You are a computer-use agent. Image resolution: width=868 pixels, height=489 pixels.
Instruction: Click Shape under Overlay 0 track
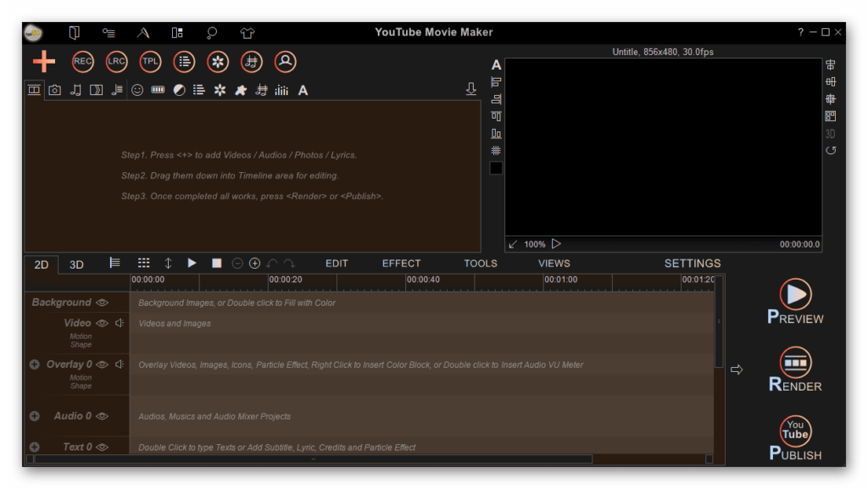(x=81, y=386)
